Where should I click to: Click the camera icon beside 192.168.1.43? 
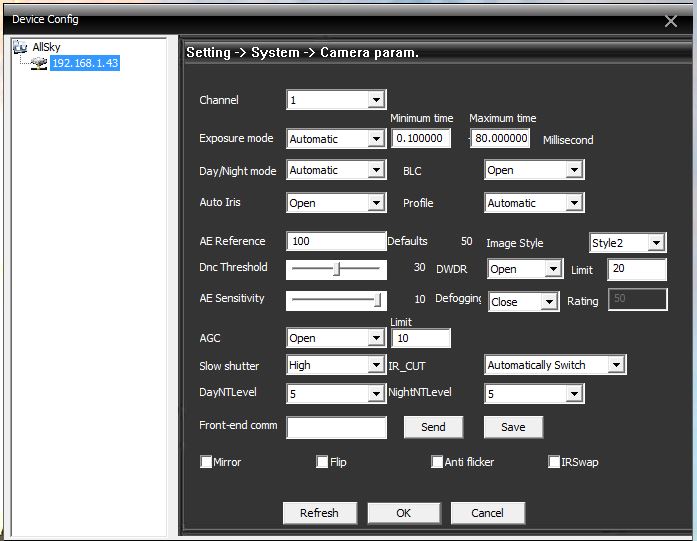[x=39, y=63]
